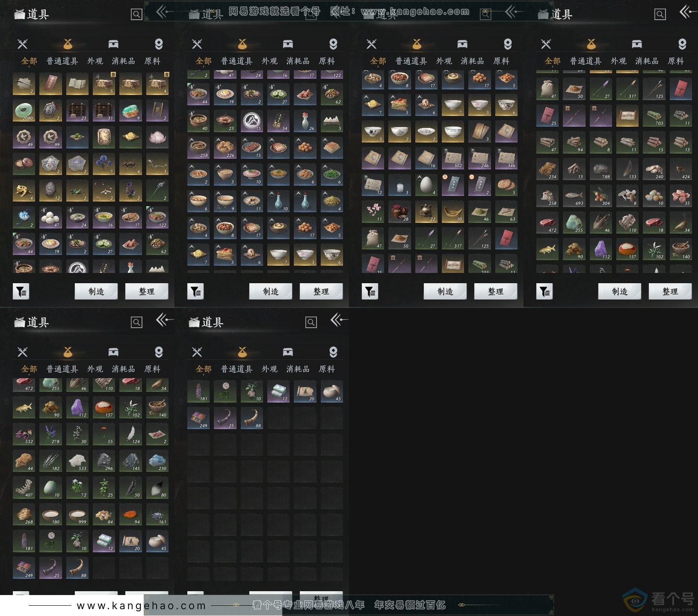Open the 原料 tab in top-right panel
The width and height of the screenshot is (698, 616).
point(676,61)
